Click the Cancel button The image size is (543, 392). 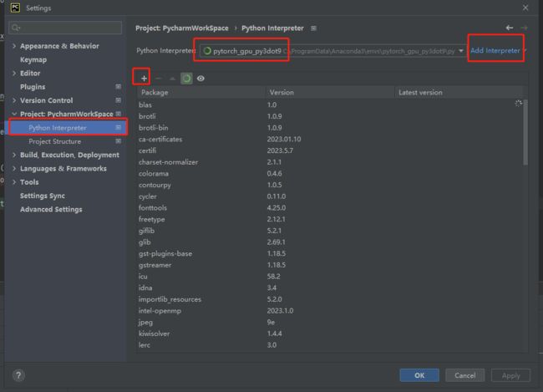tap(464, 375)
